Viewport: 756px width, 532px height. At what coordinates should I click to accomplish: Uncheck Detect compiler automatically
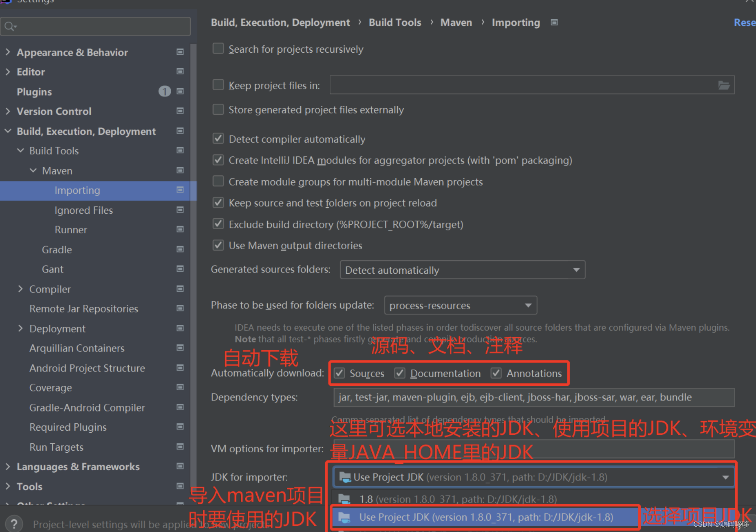point(218,139)
